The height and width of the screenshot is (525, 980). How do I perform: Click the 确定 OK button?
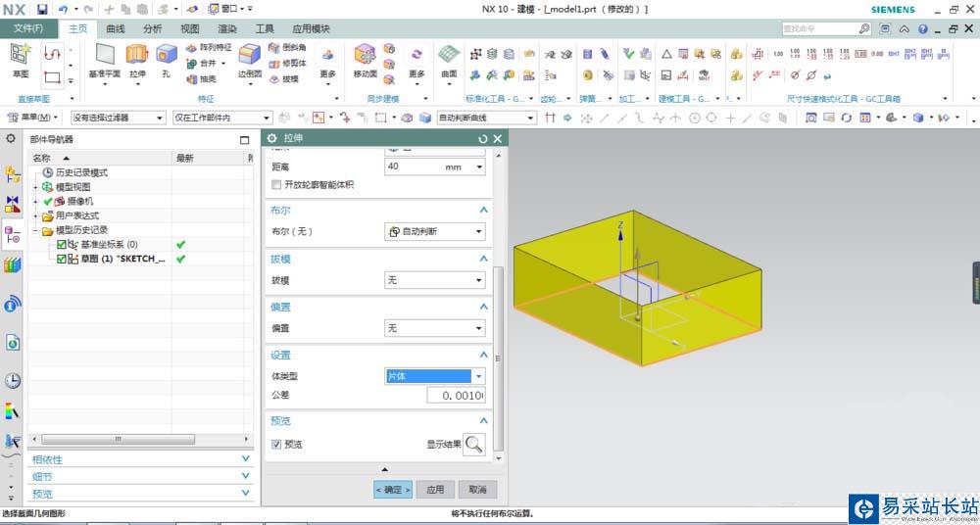pos(393,490)
